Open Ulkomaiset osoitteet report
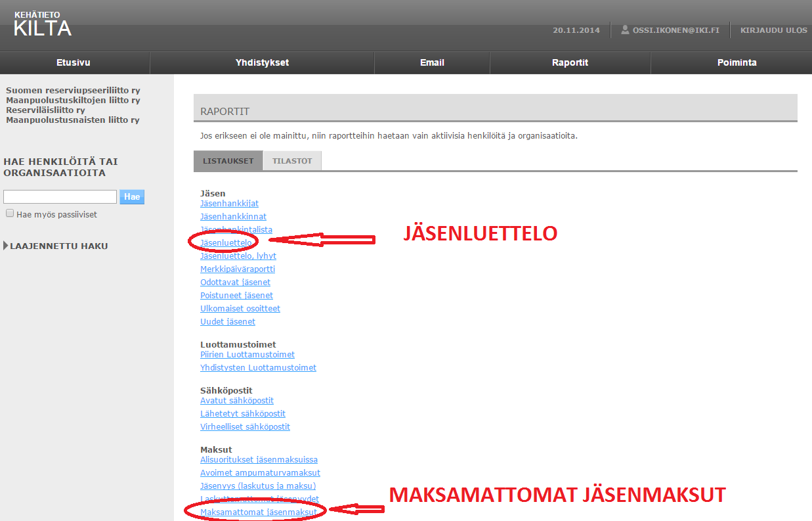812x521 pixels. click(x=240, y=309)
